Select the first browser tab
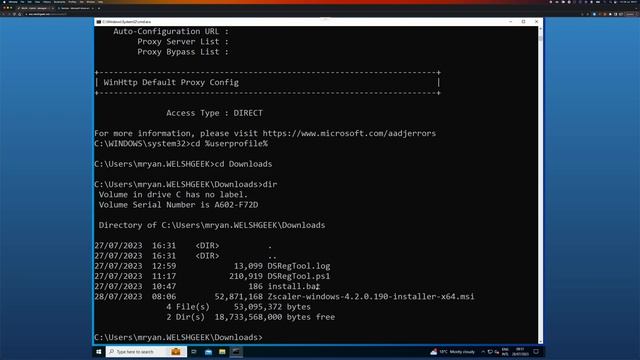Viewport: 640px width, 360px height. (35, 8)
